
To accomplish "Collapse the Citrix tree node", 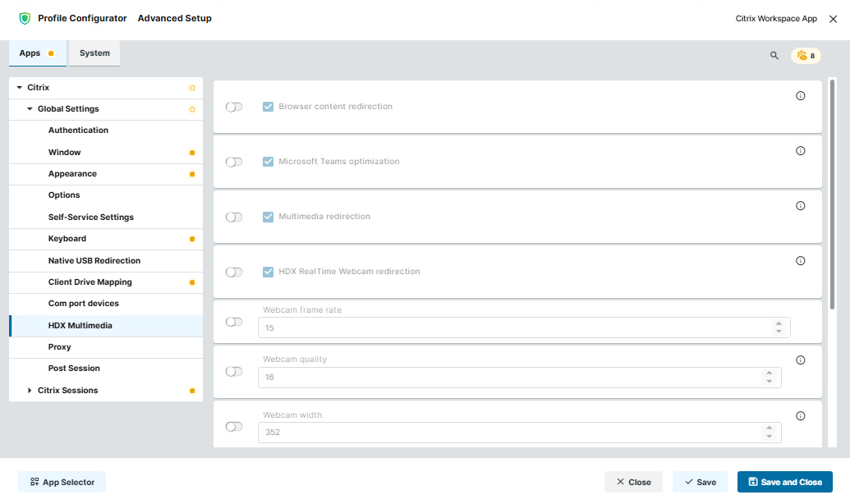I will [20, 87].
